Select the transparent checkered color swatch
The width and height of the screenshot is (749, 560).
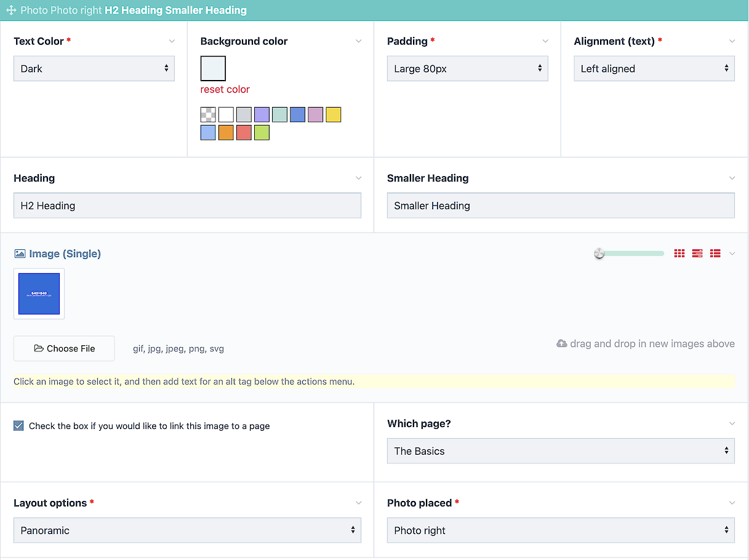pyautogui.click(x=208, y=115)
